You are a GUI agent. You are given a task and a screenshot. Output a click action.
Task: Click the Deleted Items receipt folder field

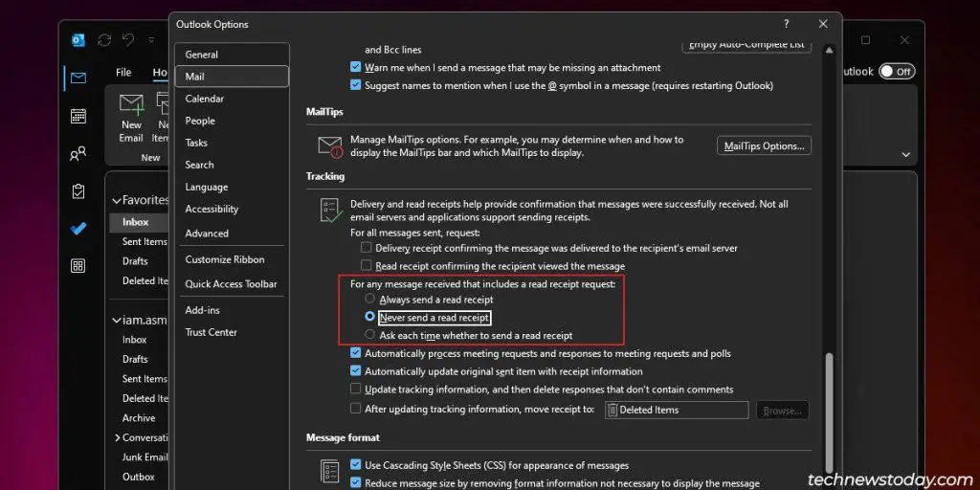tap(677, 410)
